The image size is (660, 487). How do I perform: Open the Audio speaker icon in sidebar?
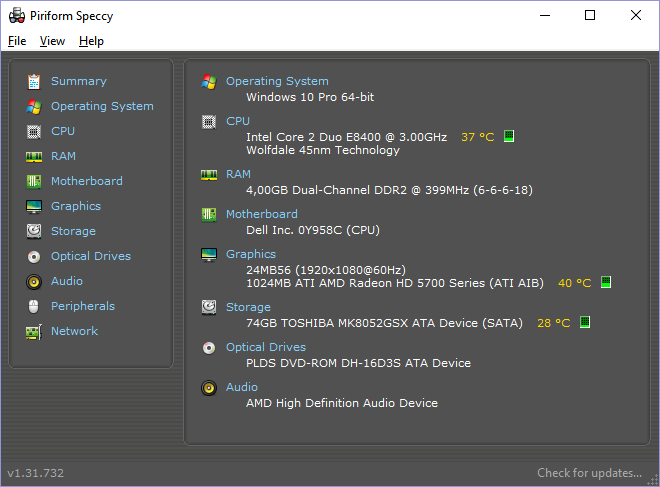(34, 281)
